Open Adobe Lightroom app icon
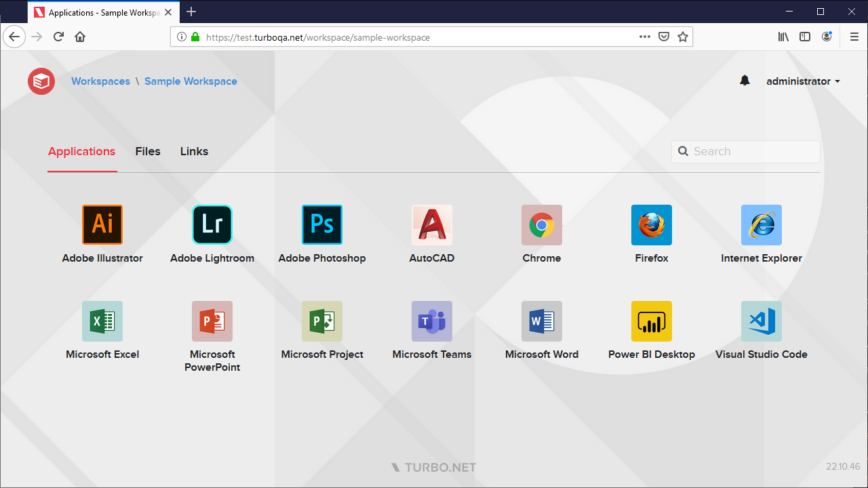 [x=212, y=224]
